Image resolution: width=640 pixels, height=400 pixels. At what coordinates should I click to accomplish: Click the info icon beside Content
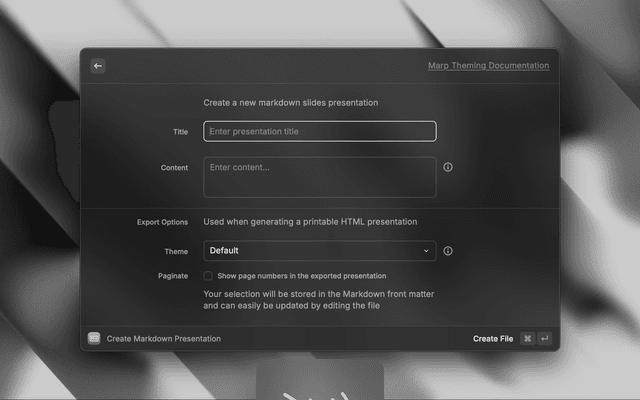point(447,167)
